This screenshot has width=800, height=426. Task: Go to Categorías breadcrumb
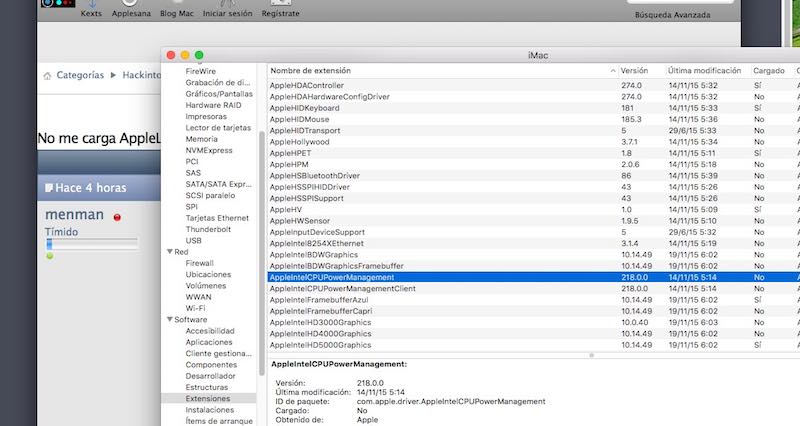pos(80,75)
